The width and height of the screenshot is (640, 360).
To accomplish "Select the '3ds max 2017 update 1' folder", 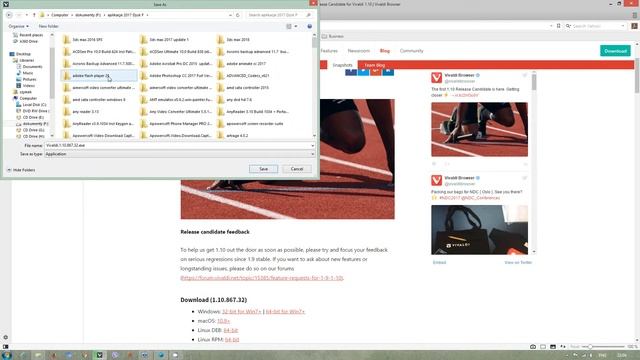I will 169,40.
